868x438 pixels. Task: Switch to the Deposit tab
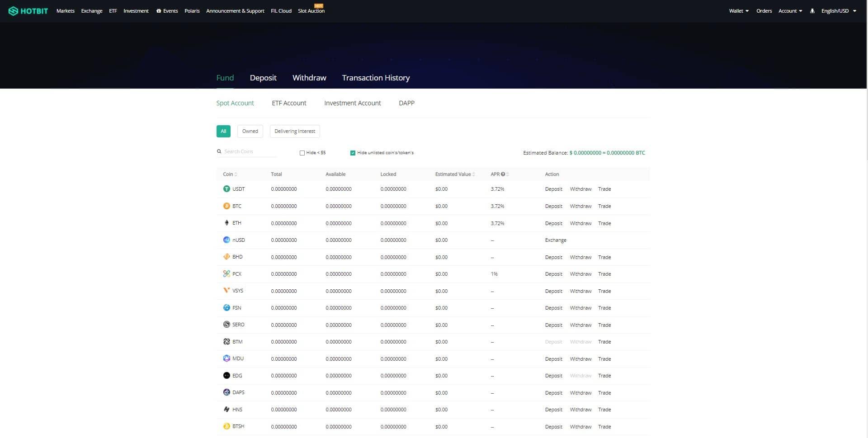pyautogui.click(x=263, y=78)
